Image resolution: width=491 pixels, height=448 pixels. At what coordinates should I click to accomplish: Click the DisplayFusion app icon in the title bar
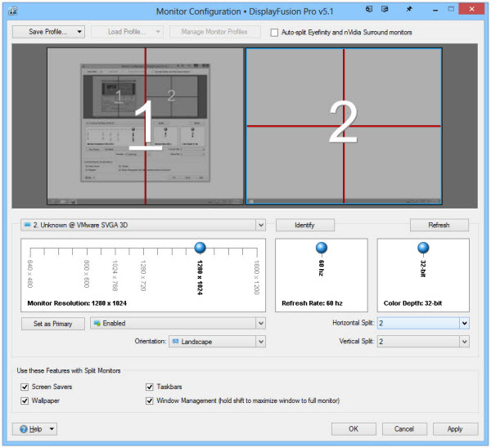pyautogui.click(x=13, y=11)
